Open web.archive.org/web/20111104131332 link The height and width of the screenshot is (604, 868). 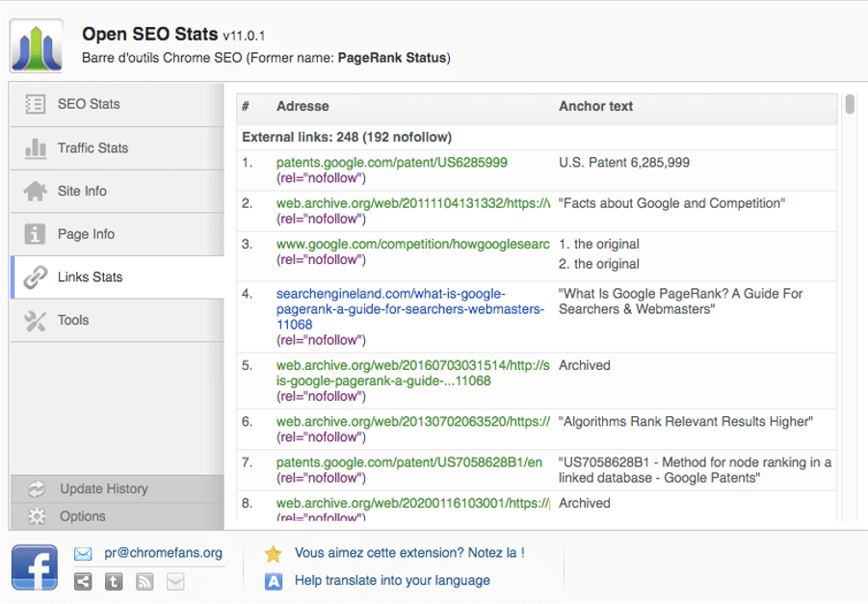[x=413, y=203]
